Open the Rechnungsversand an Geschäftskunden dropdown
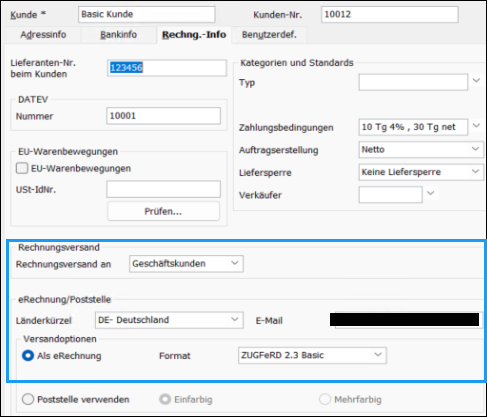The width and height of the screenshot is (487, 417). tap(186, 264)
